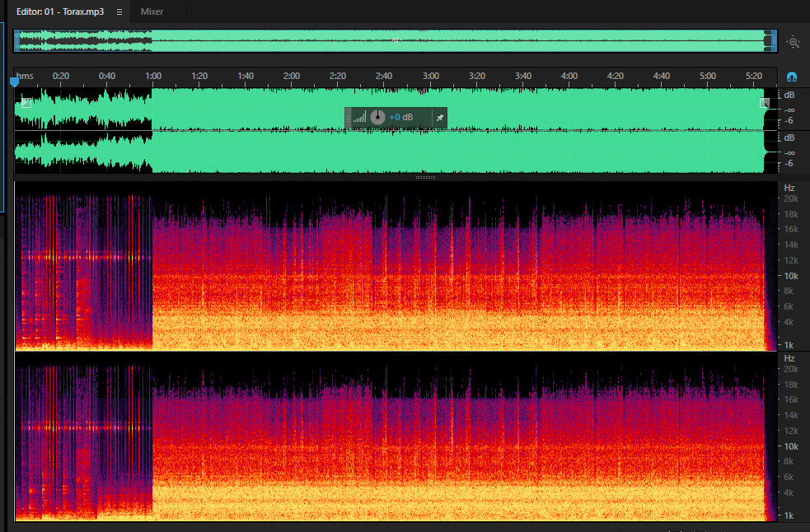Click the fade-out handle at waveform end
The height and width of the screenshot is (532, 810).
tap(765, 103)
